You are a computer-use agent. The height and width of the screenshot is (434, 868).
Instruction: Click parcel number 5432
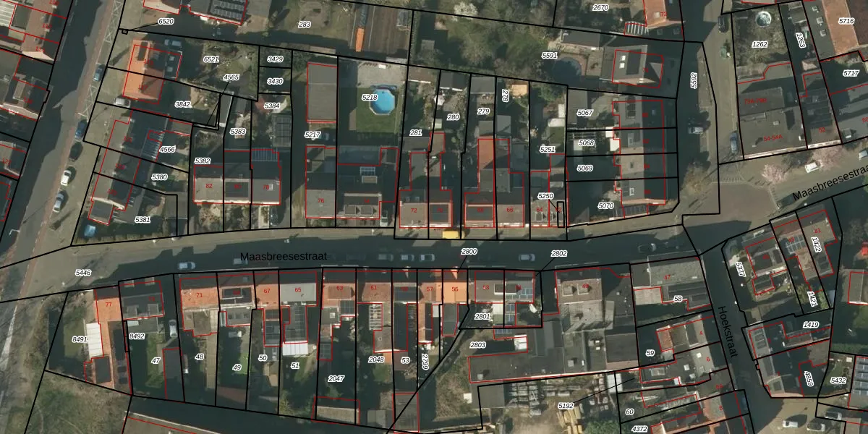point(838,380)
